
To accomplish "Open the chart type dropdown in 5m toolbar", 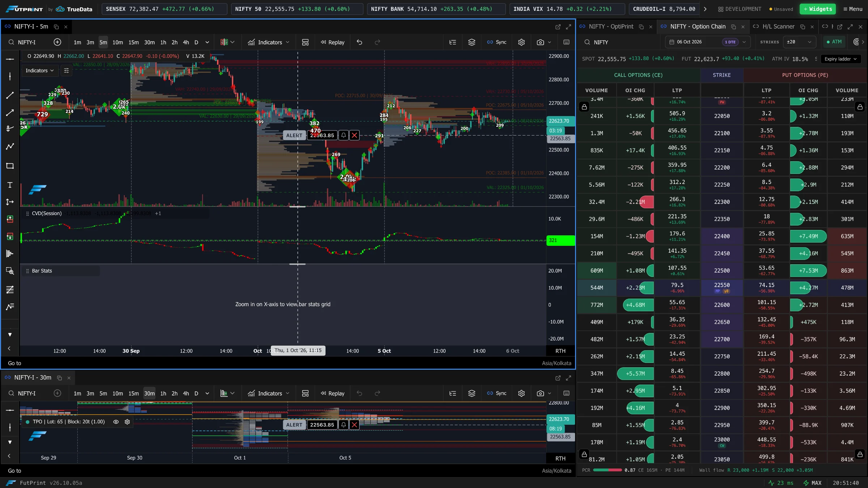I will 227,42.
